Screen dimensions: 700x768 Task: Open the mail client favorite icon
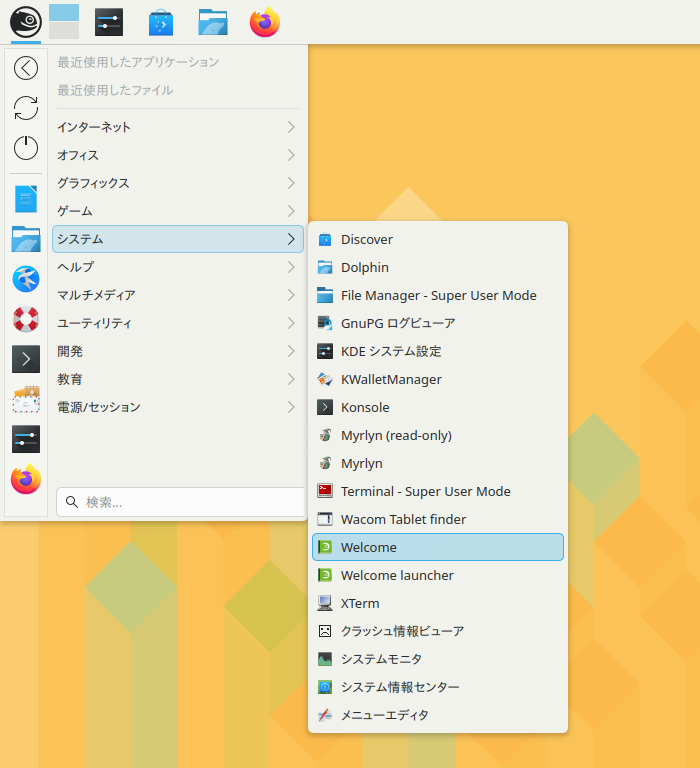click(26, 399)
